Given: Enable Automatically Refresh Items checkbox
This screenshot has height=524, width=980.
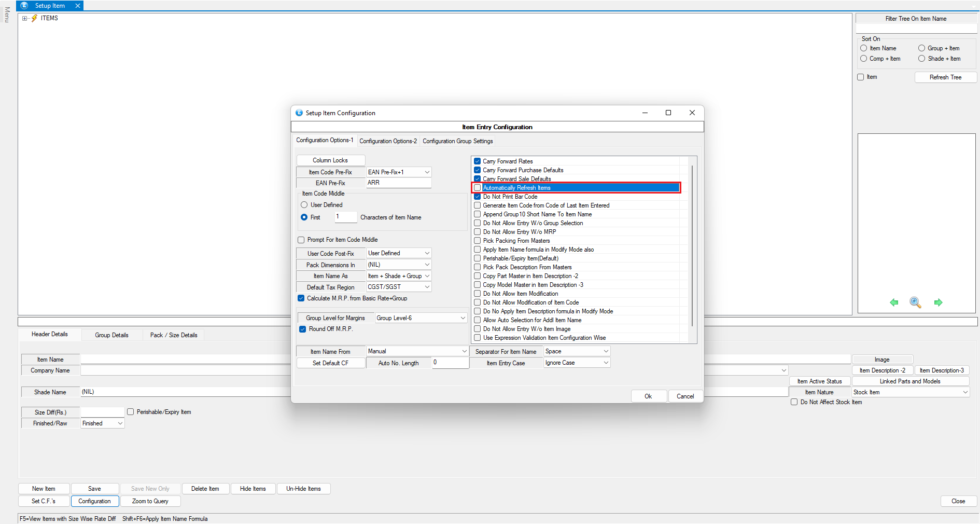Looking at the screenshot, I should coord(478,188).
